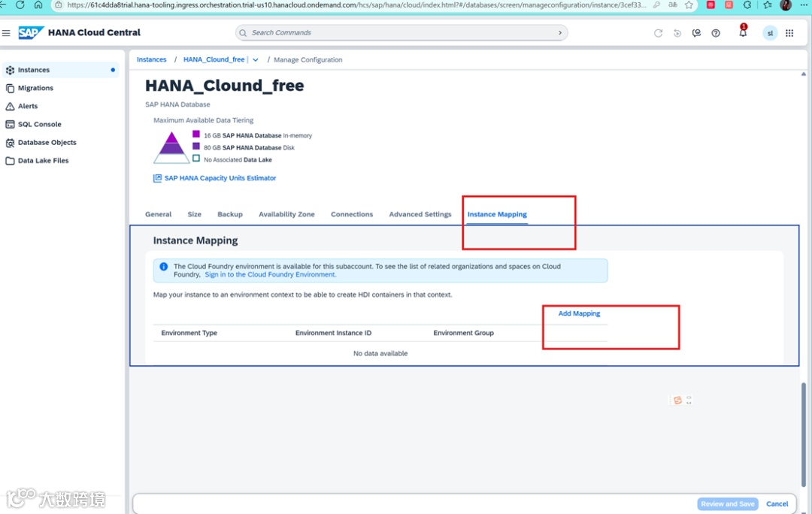
Task: Click the HANA_Clound_free breadcrumb link
Action: click(x=214, y=59)
